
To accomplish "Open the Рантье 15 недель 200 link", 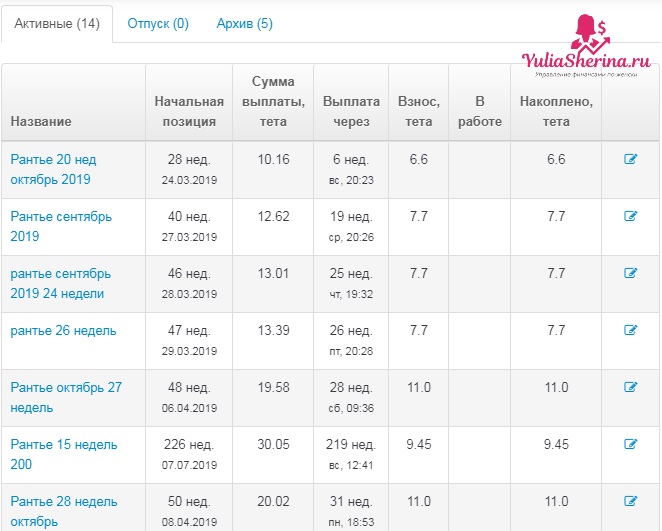I will click(x=64, y=454).
